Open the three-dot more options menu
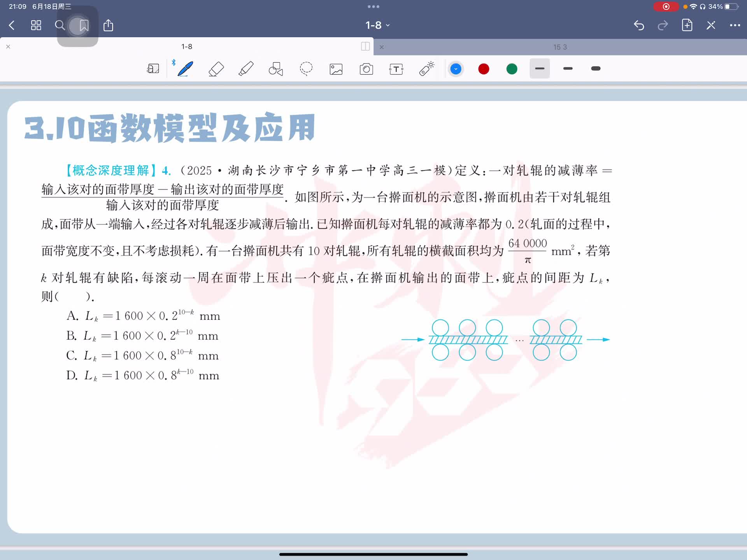The image size is (747, 560). tap(735, 25)
